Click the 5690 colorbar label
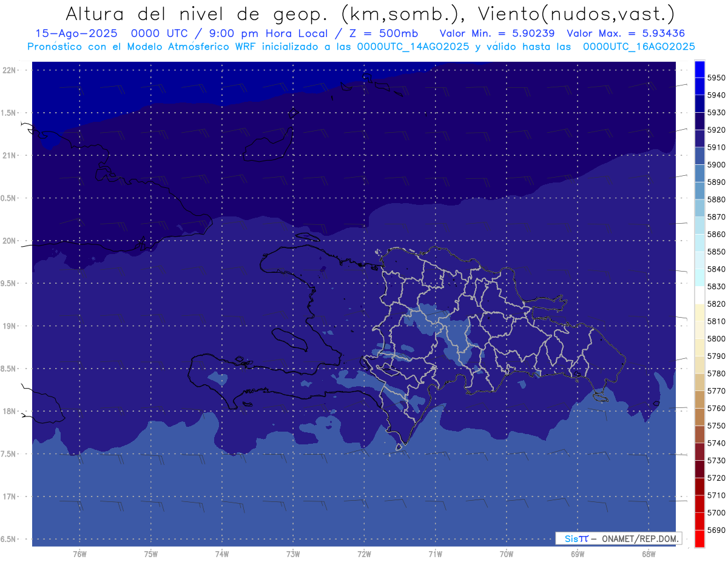Image resolution: width=728 pixels, height=562 pixels. (x=716, y=530)
